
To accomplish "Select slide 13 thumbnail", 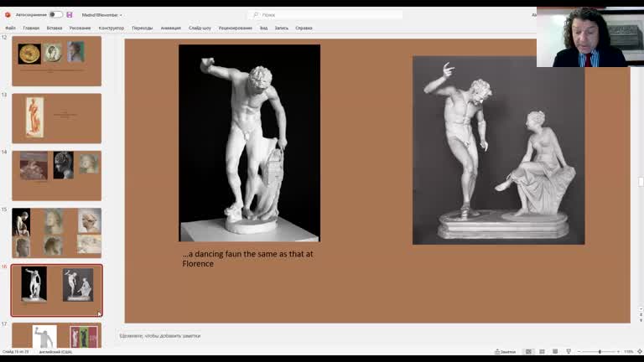I will point(57,118).
